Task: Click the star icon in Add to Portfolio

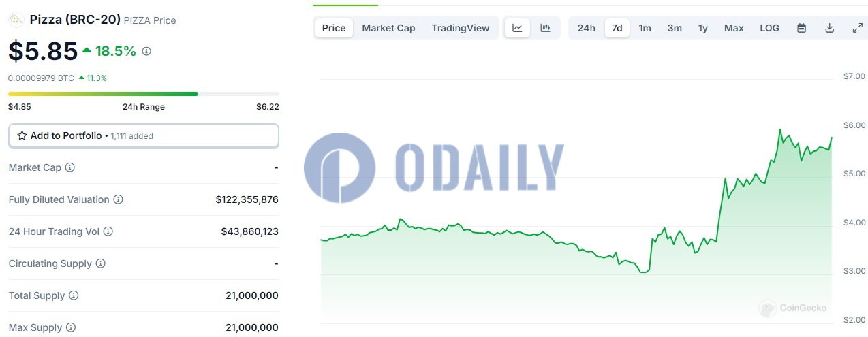Action: tap(22, 135)
